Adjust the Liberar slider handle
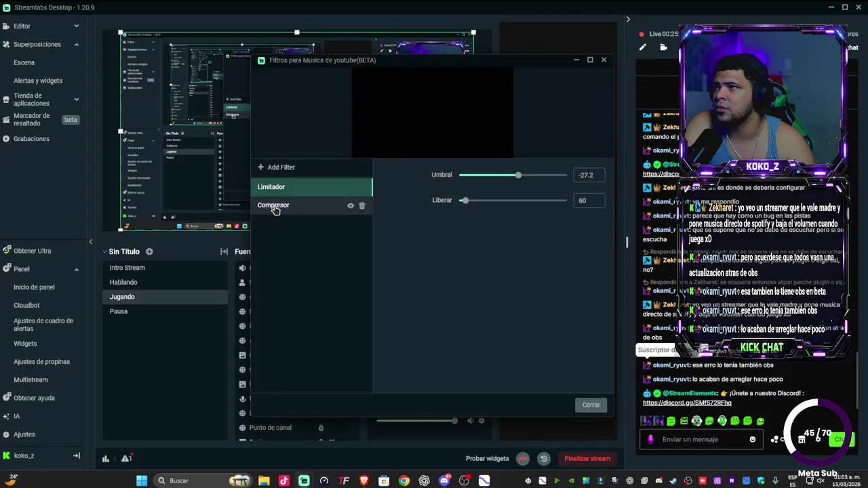 (x=465, y=200)
